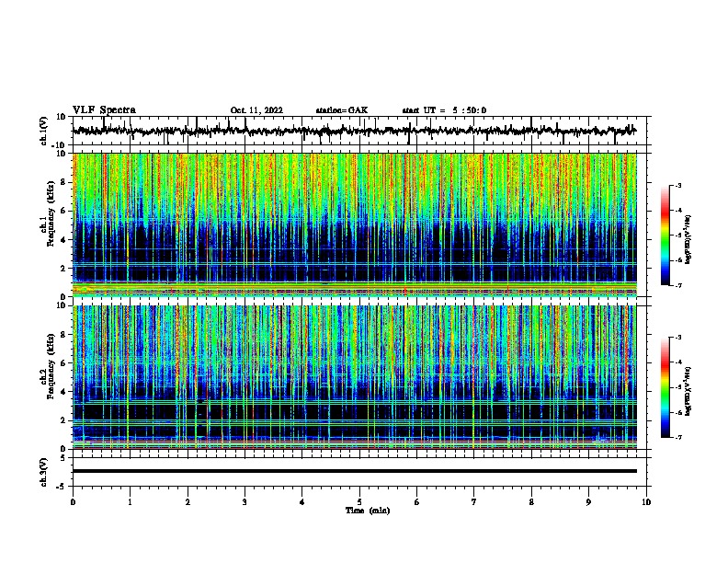
Task: Click the "-3" tick on ch.1 colorbar
Action: coord(678,185)
